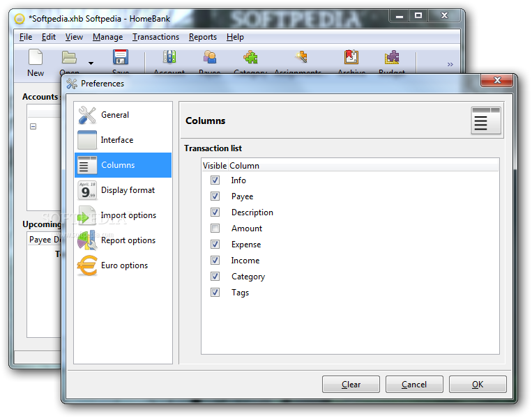Screen dimensions: 532x418
Task: Click the "Description" row label
Action: [x=252, y=212]
